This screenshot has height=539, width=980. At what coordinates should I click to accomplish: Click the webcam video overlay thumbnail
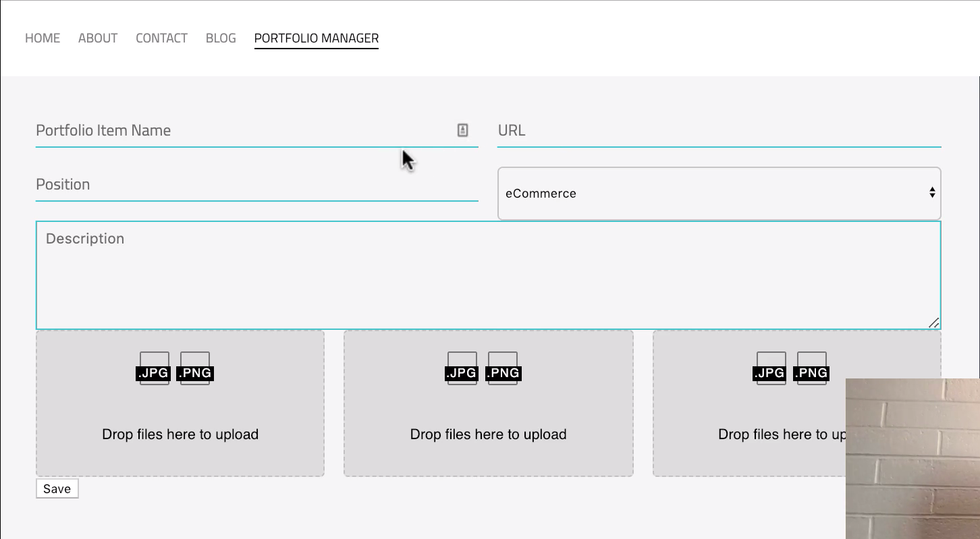[913, 459]
